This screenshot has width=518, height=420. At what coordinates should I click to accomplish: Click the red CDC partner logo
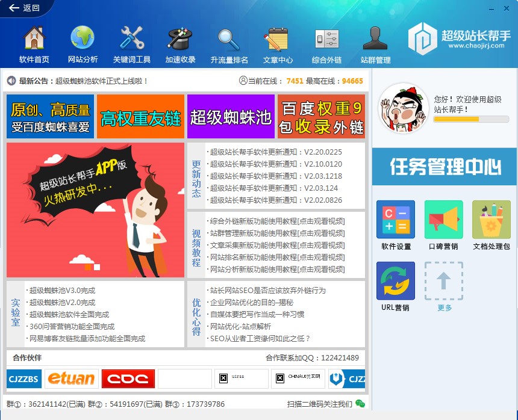(x=128, y=378)
